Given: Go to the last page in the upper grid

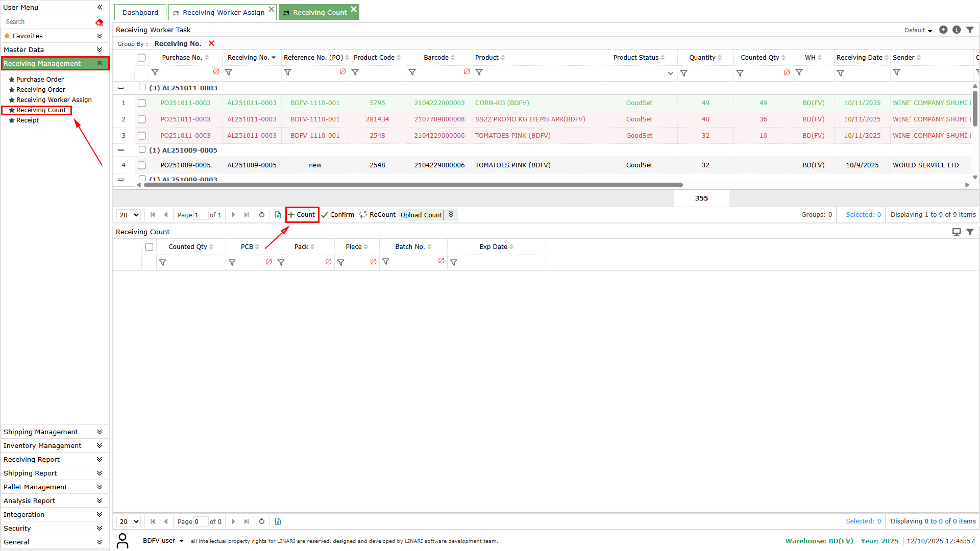Looking at the screenshot, I should (x=247, y=215).
